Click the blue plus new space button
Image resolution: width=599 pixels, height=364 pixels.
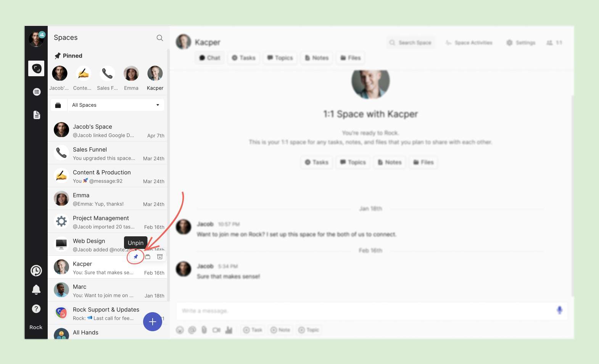[153, 322]
